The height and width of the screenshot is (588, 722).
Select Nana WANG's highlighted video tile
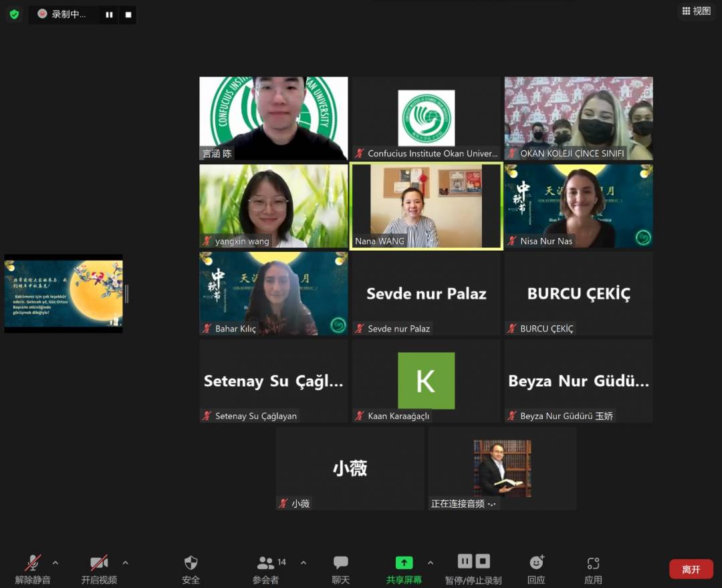coord(426,206)
